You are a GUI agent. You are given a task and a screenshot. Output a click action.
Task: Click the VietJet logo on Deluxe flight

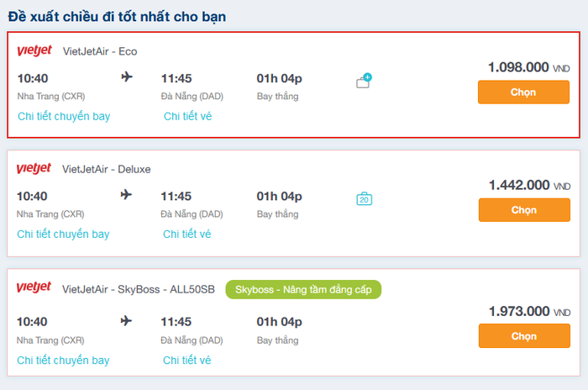34,169
